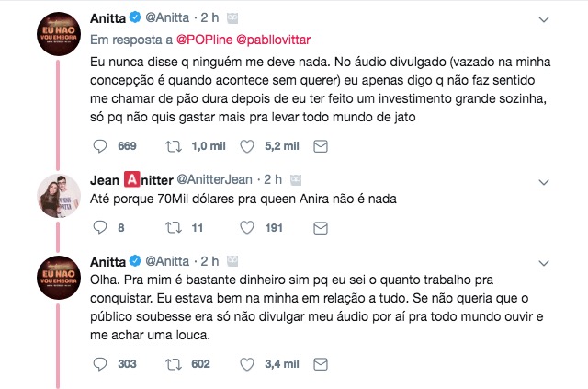The image size is (588, 389).
Task: Reply to Anitta's last tweet with 303 replies
Action: tap(101, 364)
